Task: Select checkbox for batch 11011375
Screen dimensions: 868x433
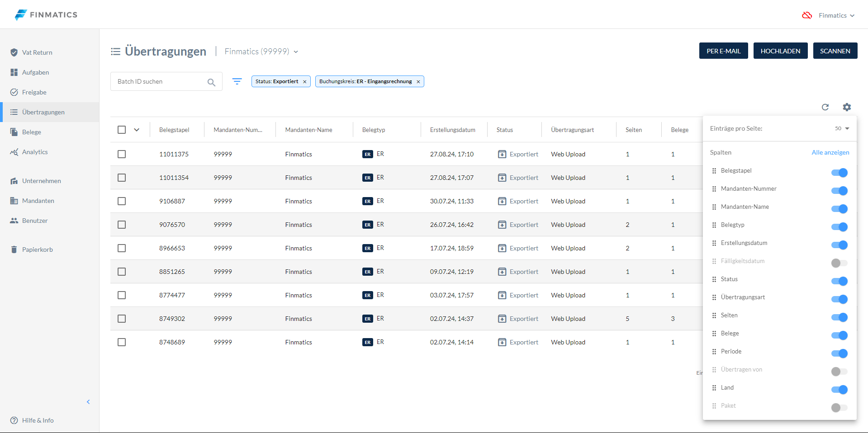Action: click(x=122, y=154)
